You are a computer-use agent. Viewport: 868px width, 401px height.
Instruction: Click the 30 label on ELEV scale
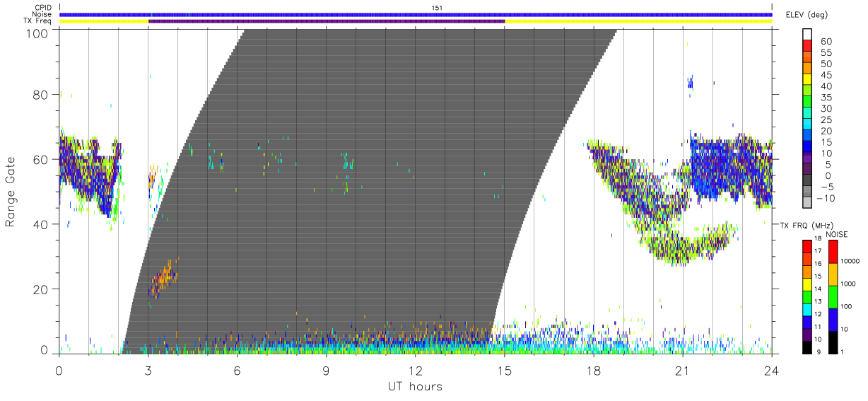pyautogui.click(x=825, y=109)
